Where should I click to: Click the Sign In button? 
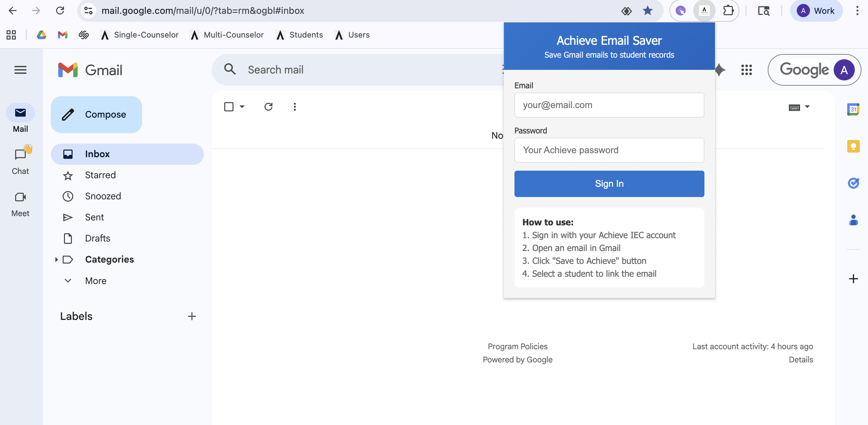(x=609, y=184)
